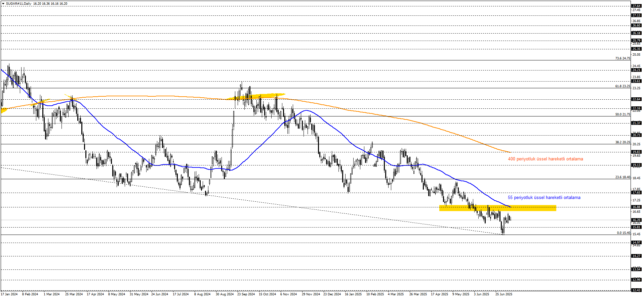This screenshot has width=644, height=298.
Task: Click the 17.65 price level tag
Action: (x=636, y=193)
